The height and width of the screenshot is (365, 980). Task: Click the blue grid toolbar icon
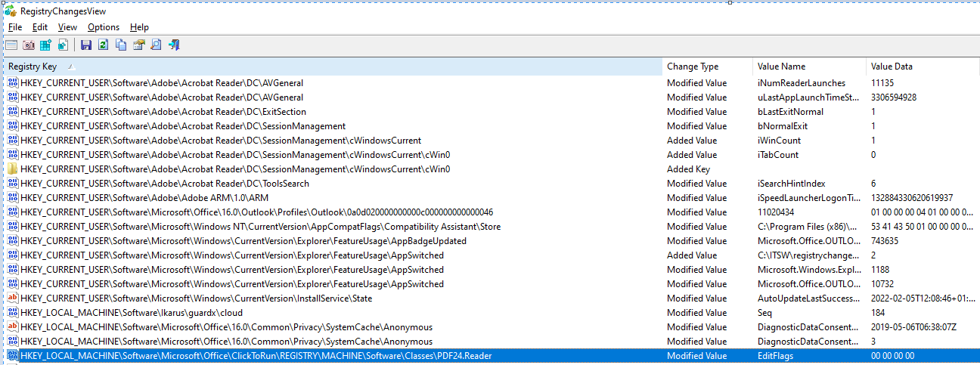click(x=45, y=45)
